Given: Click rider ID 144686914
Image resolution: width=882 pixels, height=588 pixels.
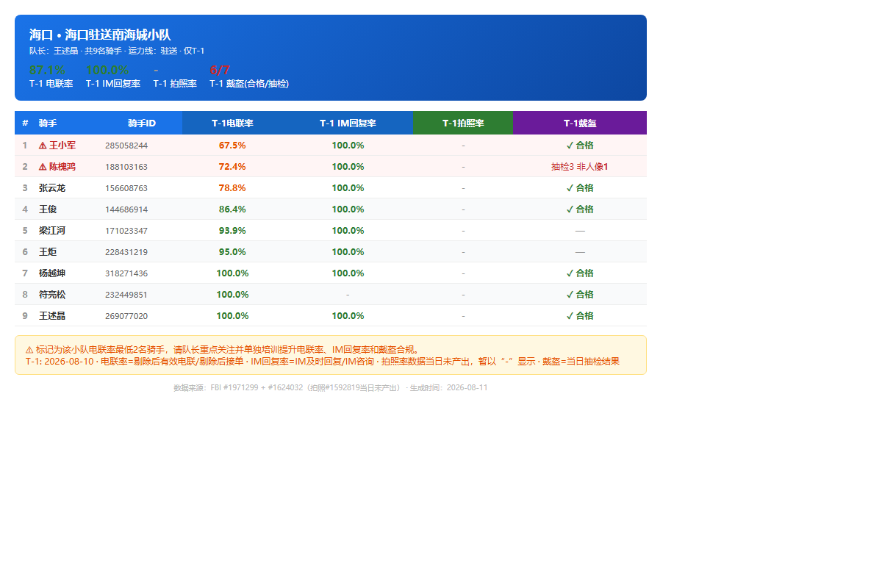Looking at the screenshot, I should [x=126, y=209].
